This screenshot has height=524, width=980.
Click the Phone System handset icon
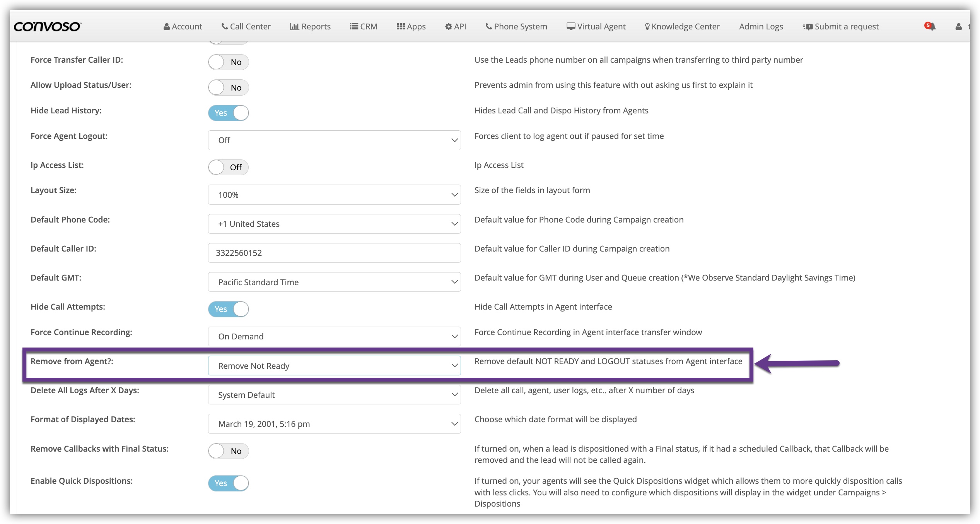coord(489,26)
